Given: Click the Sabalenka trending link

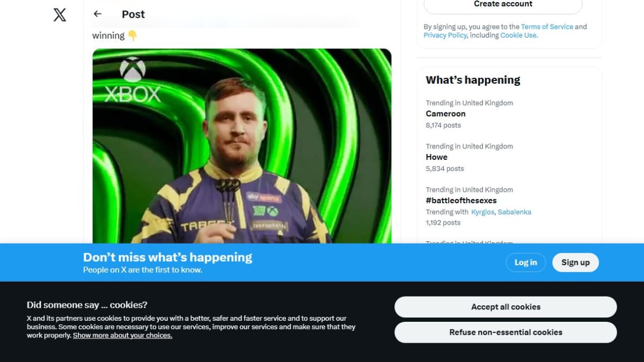Looking at the screenshot, I should pos(514,212).
